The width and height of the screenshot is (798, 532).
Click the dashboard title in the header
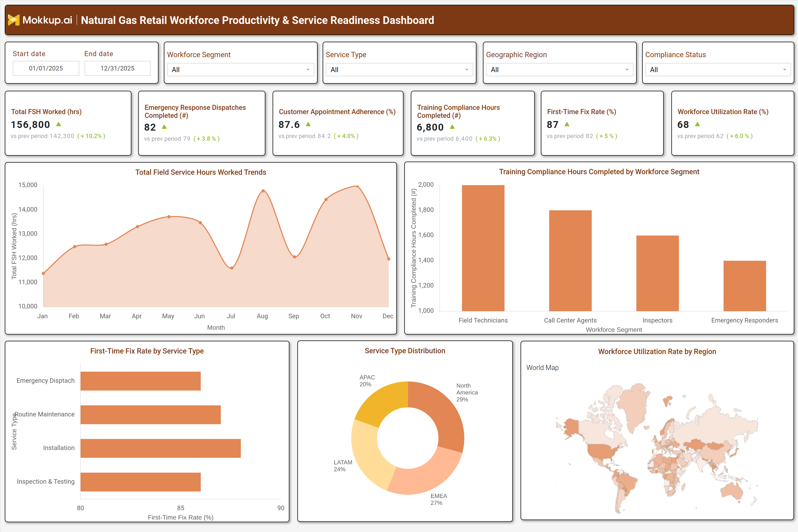[257, 20]
